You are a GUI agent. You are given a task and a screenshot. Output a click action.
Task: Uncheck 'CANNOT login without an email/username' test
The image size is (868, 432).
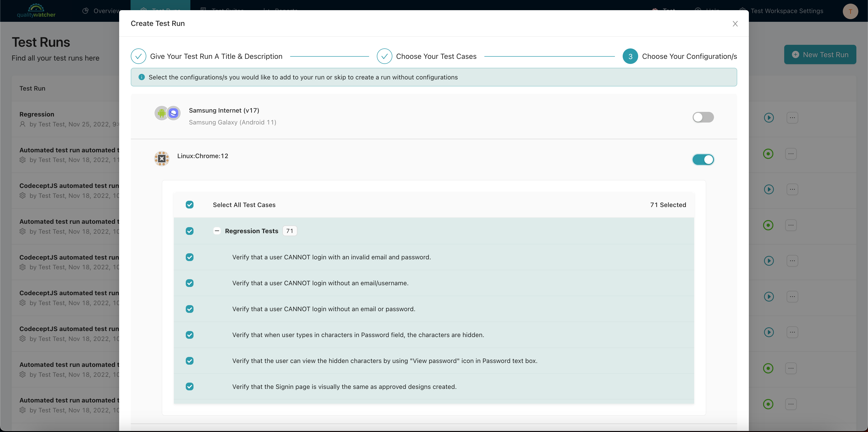[x=190, y=283]
